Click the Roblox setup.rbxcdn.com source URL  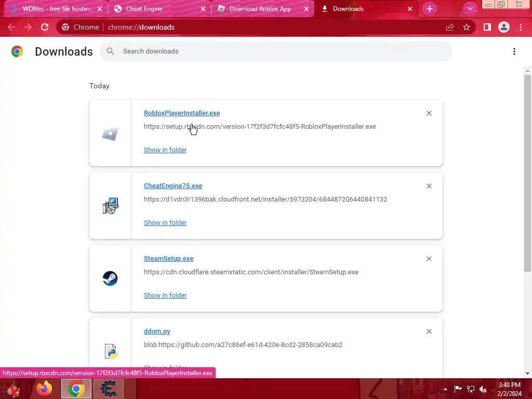coord(260,127)
